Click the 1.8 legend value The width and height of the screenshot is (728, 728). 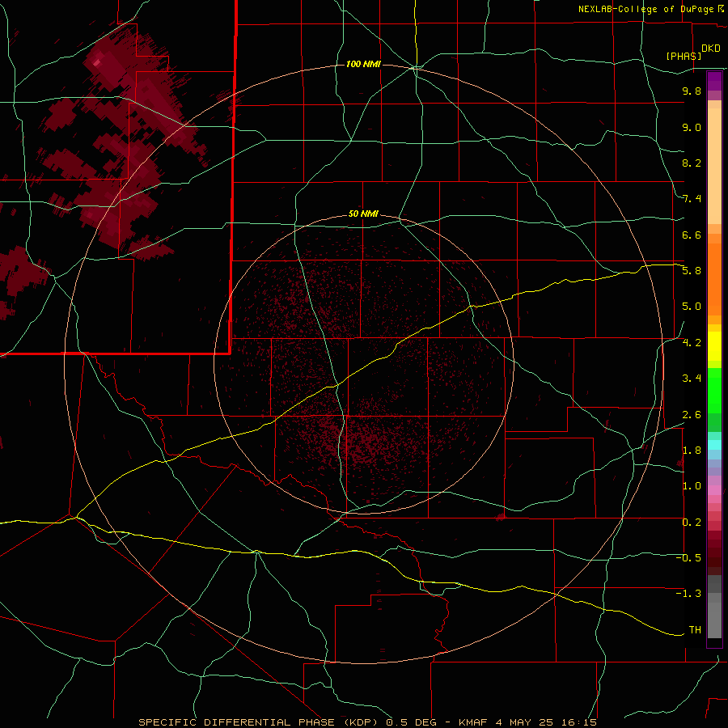coord(692,451)
